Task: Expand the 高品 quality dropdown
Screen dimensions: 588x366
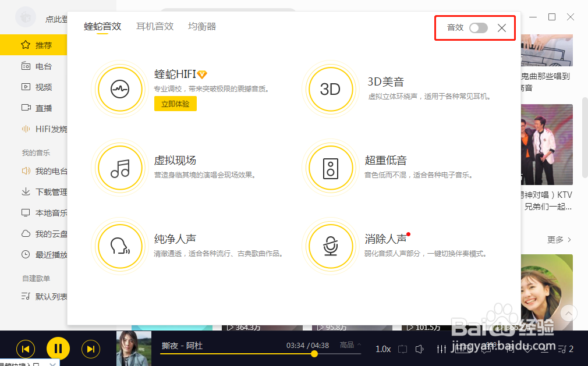Action: pyautogui.click(x=350, y=345)
